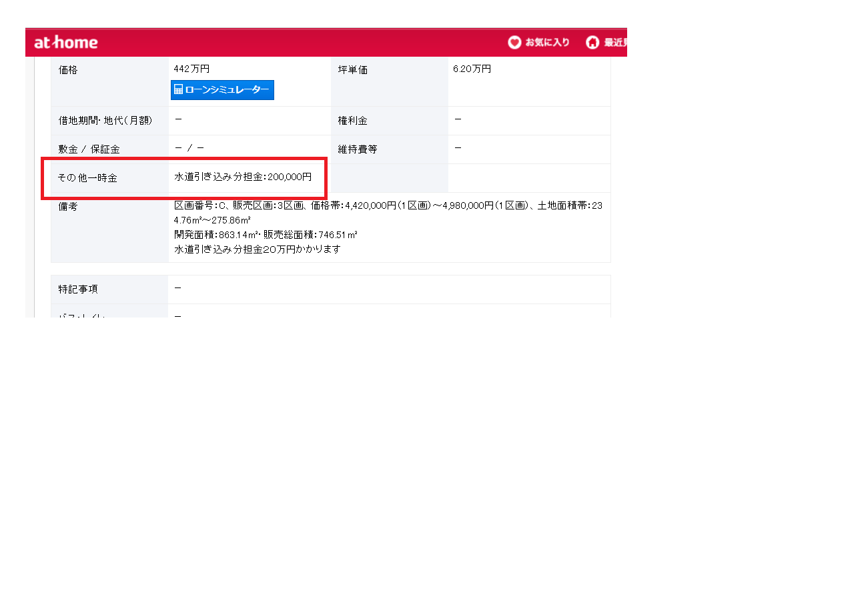This screenshot has width=868, height=601.
Task: Select the 442万円 price value
Action: click(x=192, y=69)
